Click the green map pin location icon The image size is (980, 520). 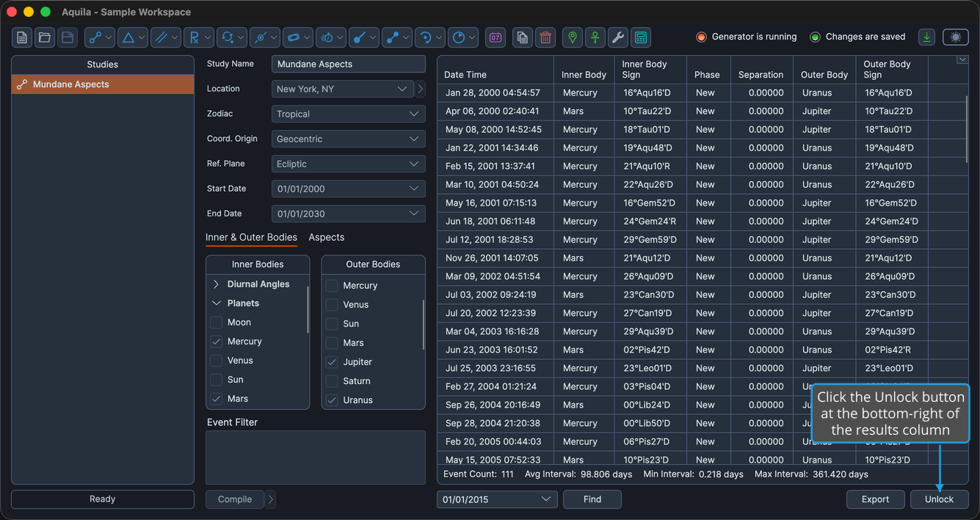(x=573, y=37)
